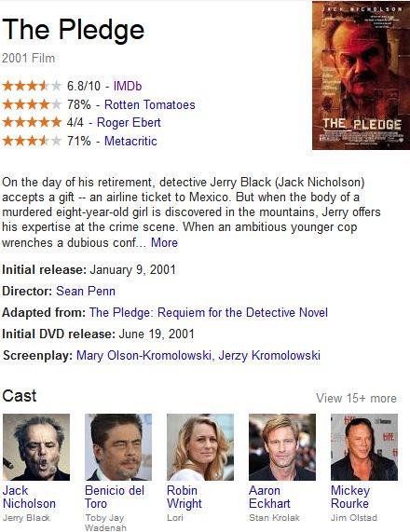The width and height of the screenshot is (410, 532).
Task: Open Mary Olson-Kromolowski screenplay link
Action: 143,355
